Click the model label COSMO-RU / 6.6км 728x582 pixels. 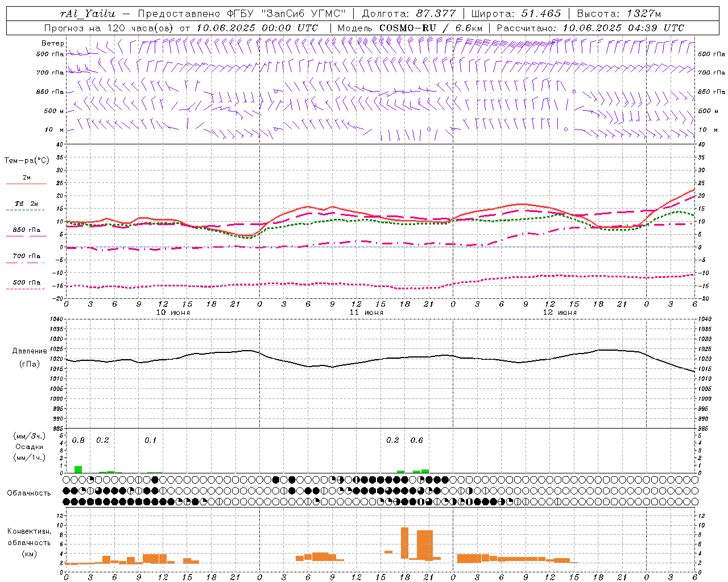[431, 28]
